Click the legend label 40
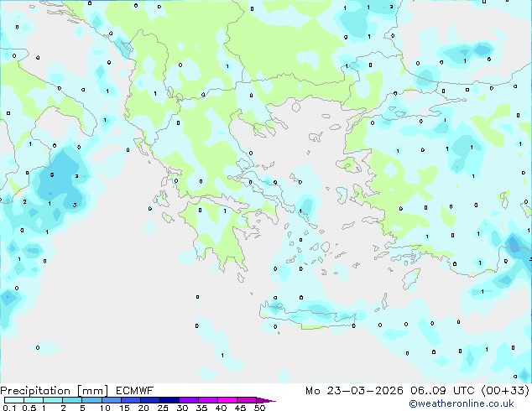 (x=221, y=408)
